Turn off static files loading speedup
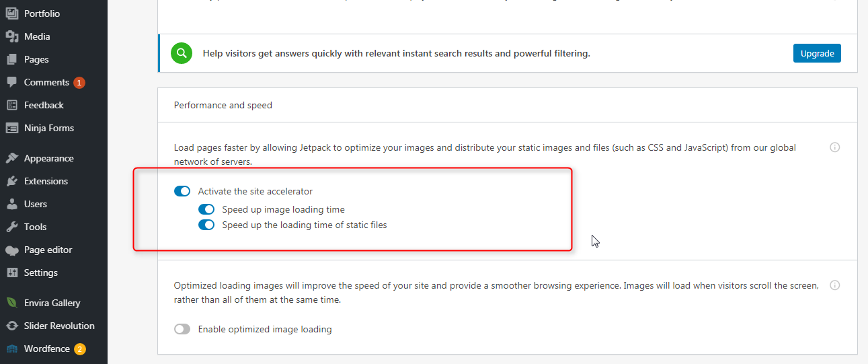This screenshot has height=364, width=868. coord(206,225)
